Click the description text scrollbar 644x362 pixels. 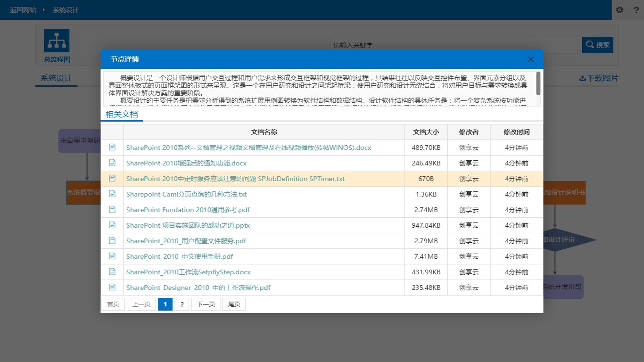pyautogui.click(x=538, y=83)
